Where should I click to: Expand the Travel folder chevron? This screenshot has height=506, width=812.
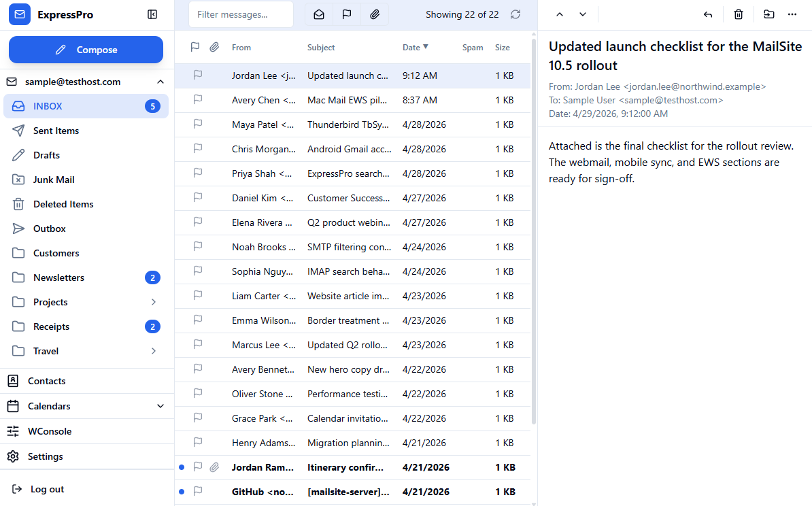pyautogui.click(x=154, y=351)
